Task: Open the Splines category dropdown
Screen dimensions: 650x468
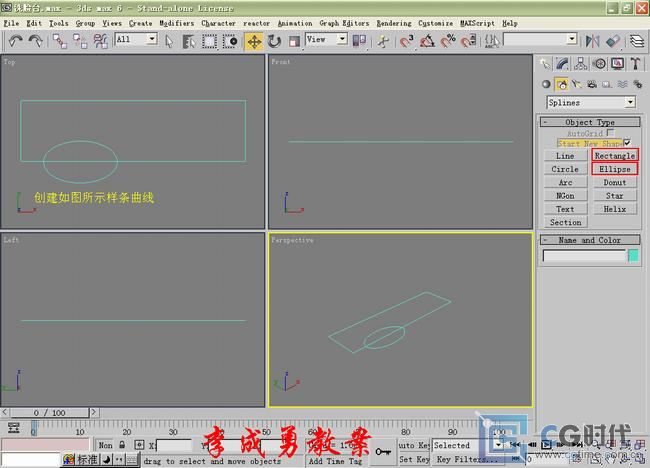Action: [591, 102]
